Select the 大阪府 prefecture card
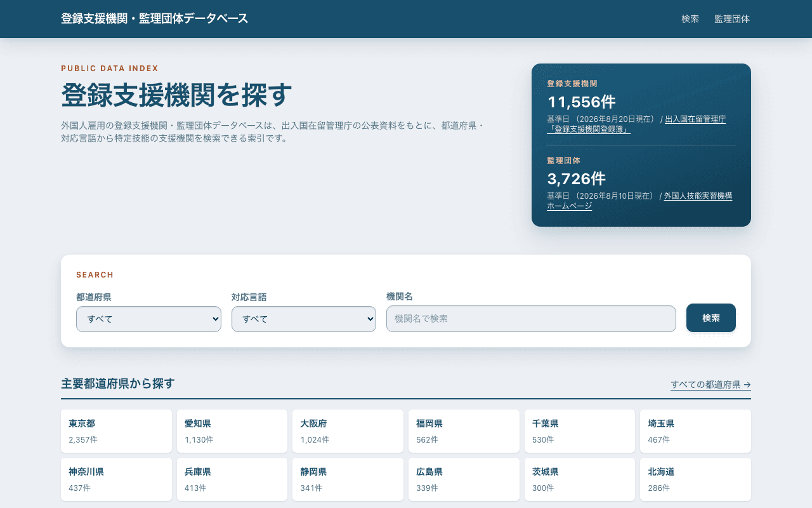812x508 pixels. 348,431
